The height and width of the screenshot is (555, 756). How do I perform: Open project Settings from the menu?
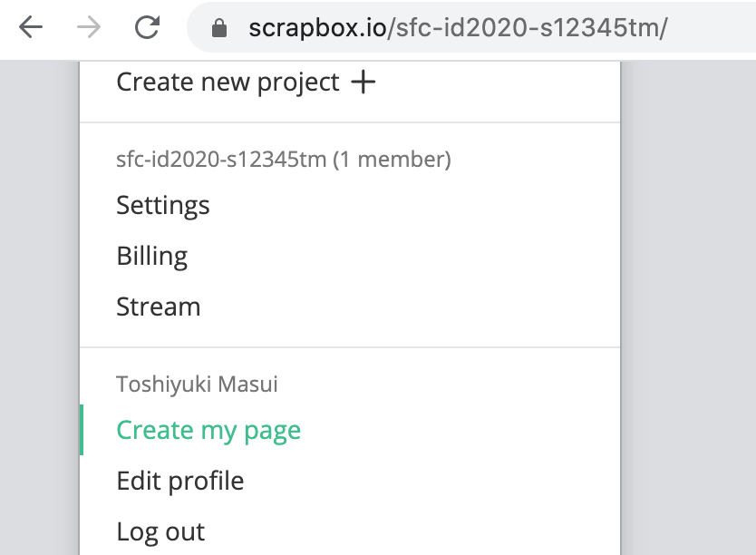click(x=163, y=206)
